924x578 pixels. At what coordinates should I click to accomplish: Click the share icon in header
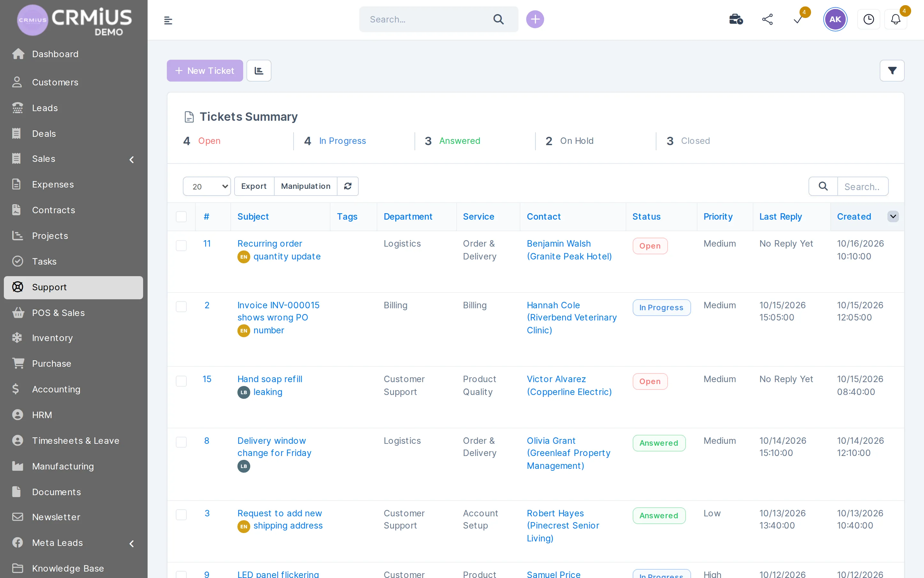tap(767, 19)
